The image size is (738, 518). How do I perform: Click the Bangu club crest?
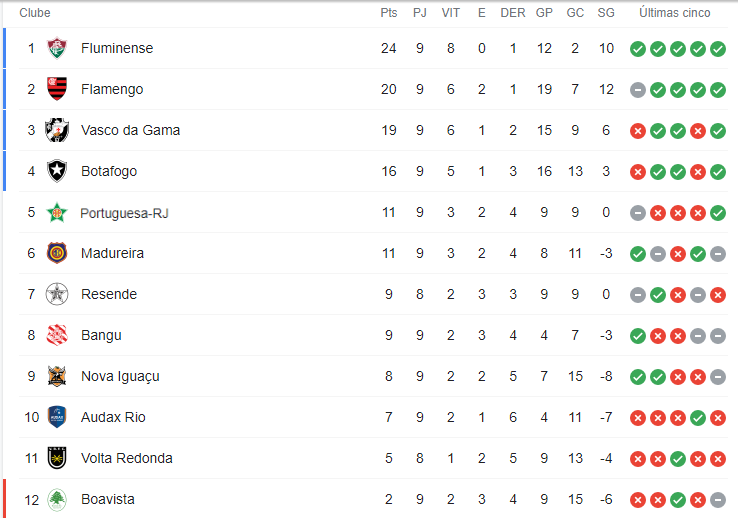point(57,335)
